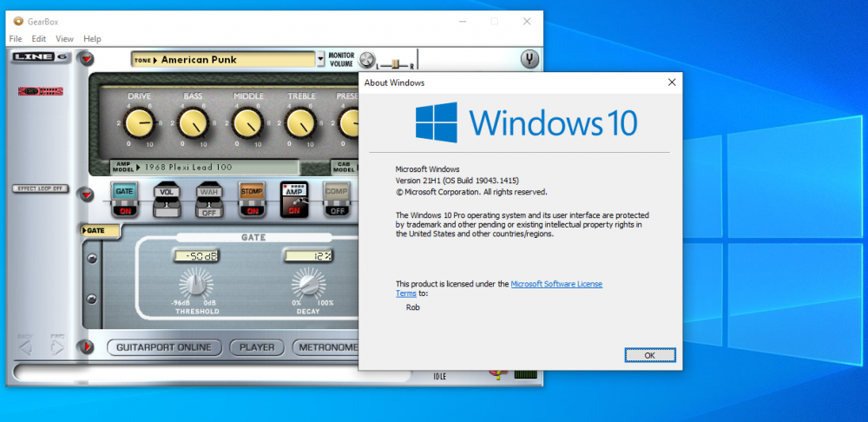This screenshot has width=868, height=422.
Task: Click the empty white info bar at GearBox bottom
Action: 214,373
